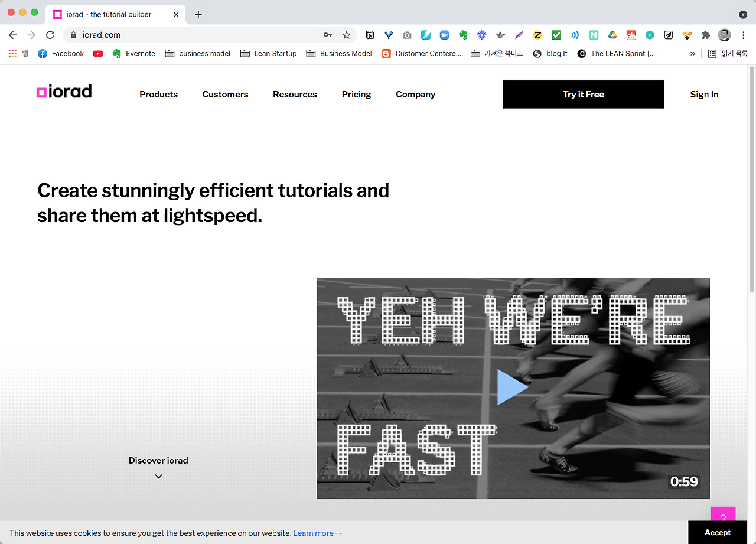This screenshot has width=756, height=544.
Task: Open the saved passwords key icon
Action: (x=328, y=35)
